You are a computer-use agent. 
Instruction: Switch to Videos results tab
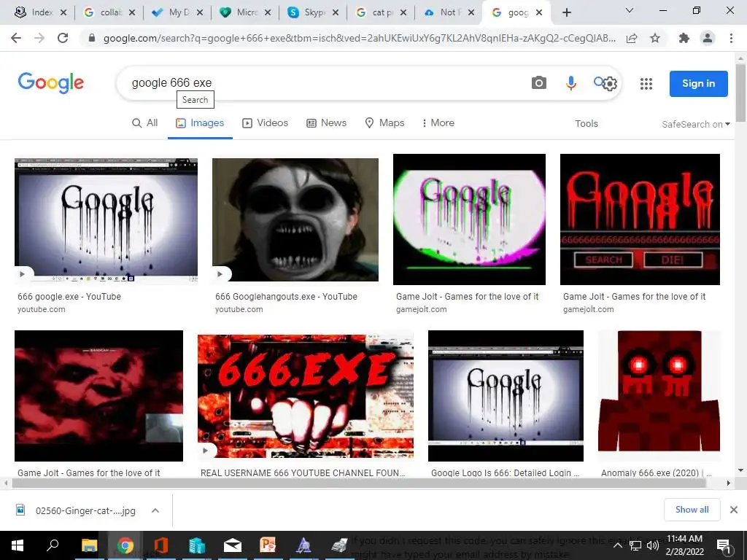pos(266,122)
